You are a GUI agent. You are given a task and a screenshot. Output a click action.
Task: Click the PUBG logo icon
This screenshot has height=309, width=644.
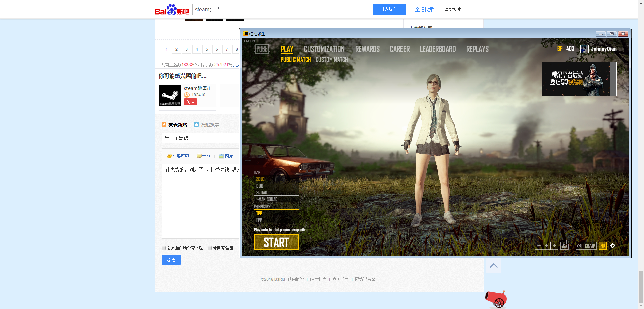262,49
